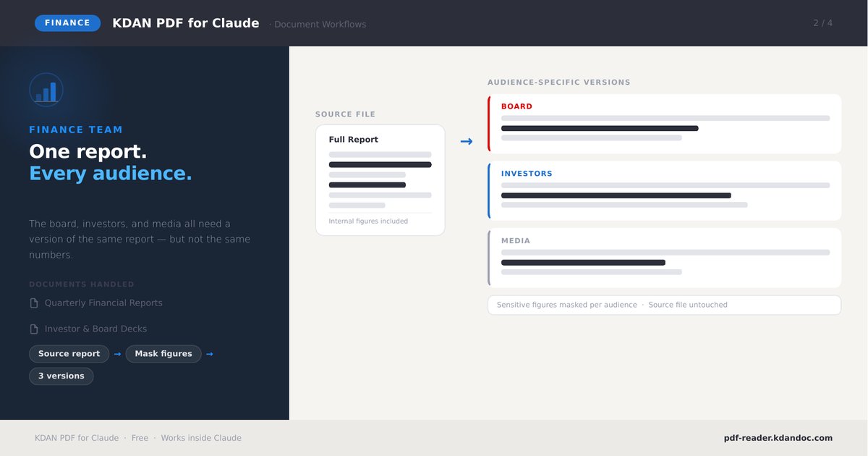Click the Investor & Board Decks item
The height and width of the screenshot is (456, 868).
point(95,329)
